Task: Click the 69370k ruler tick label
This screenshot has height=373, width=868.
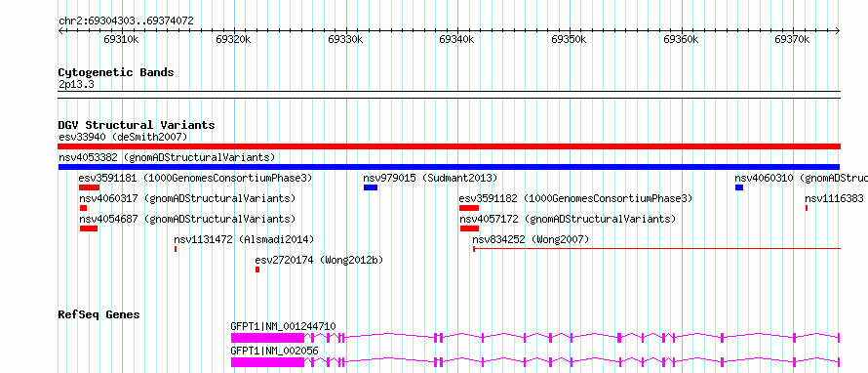Action: [x=792, y=39]
